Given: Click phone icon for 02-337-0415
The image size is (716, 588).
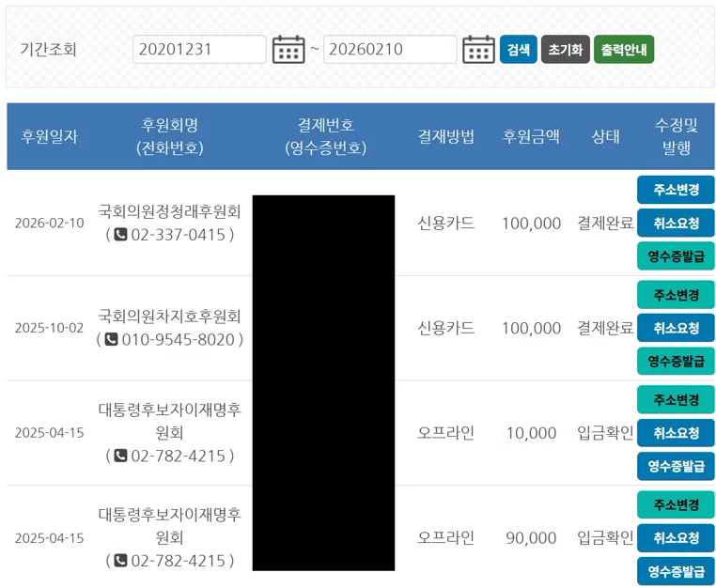Looking at the screenshot, I should (120, 235).
